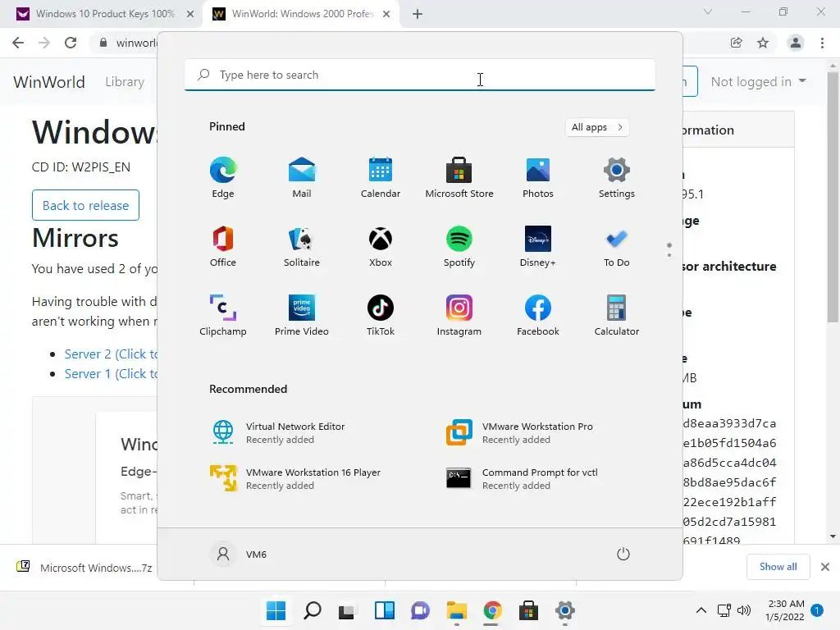Open Microsoft Store from pinned apps

[459, 177]
